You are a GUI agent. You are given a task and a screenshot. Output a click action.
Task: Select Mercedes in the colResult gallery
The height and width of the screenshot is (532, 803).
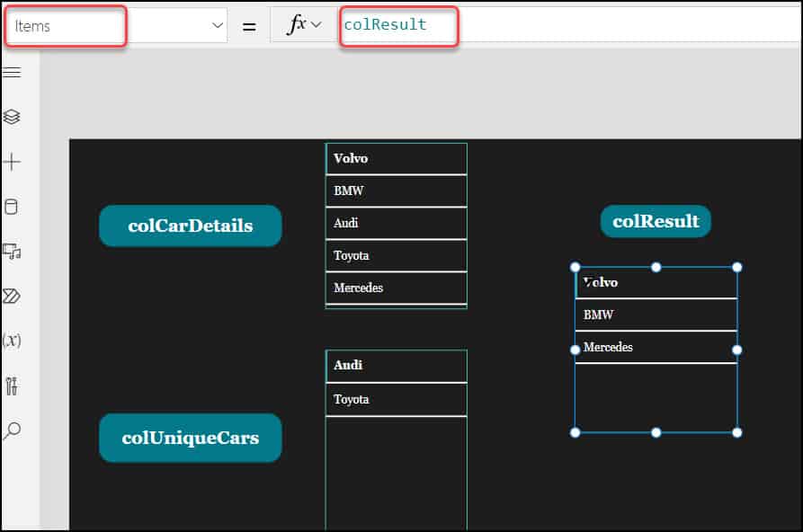(656, 347)
